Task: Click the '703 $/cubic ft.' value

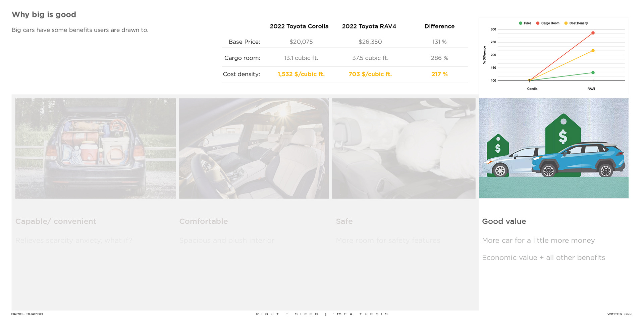Action: 370,74
